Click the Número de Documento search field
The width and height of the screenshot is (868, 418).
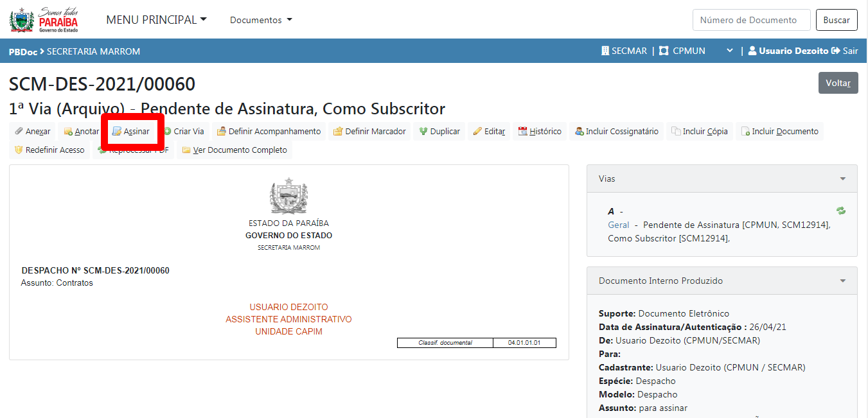(x=750, y=20)
